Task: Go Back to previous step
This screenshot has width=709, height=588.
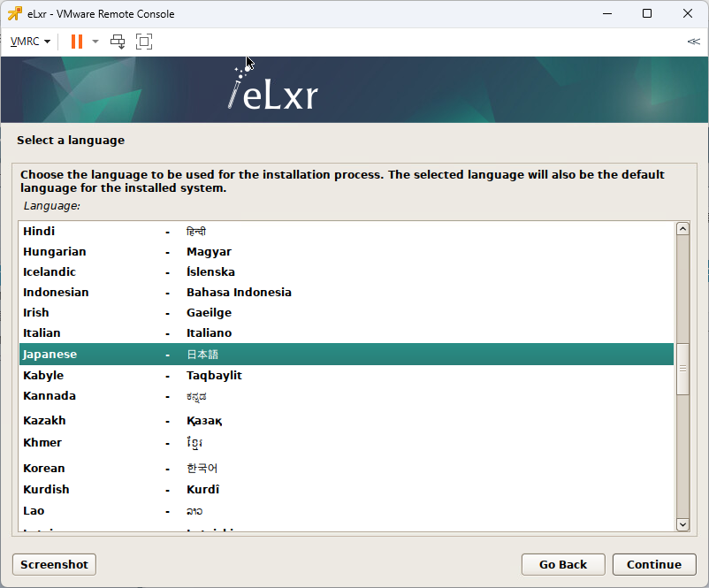Action: tap(563, 564)
